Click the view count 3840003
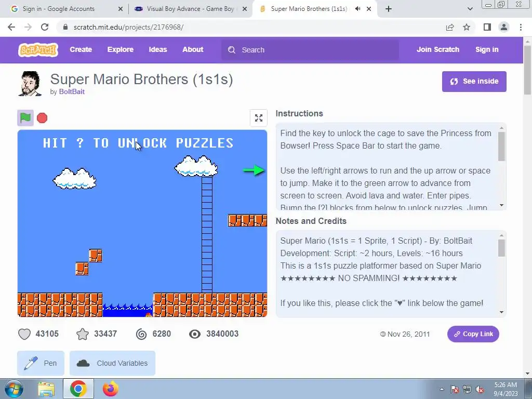 222,334
